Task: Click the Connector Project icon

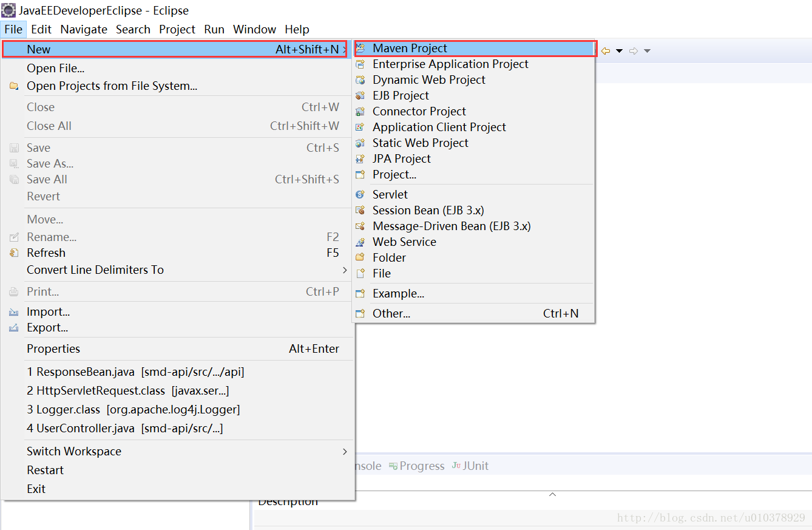Action: pos(360,112)
